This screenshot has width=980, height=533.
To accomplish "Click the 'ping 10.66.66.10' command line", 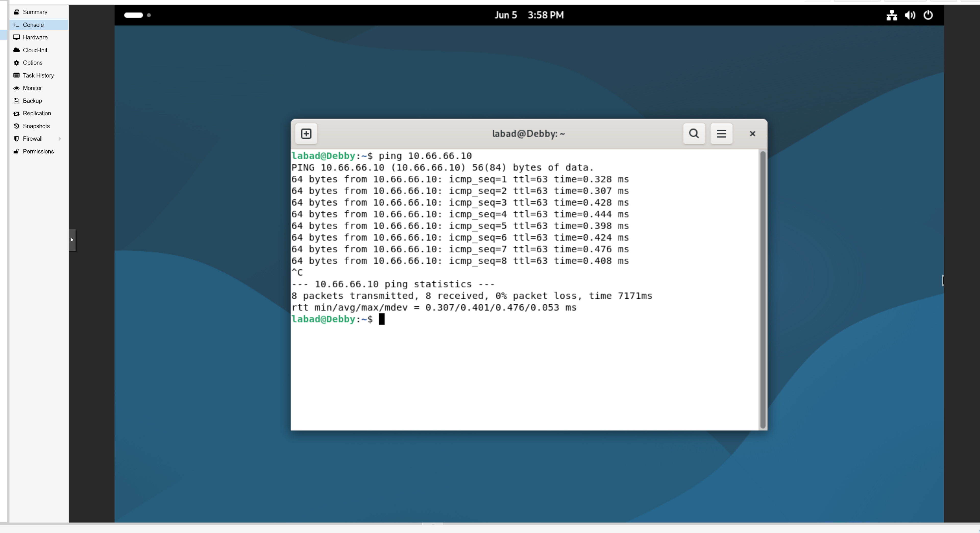I will click(382, 156).
